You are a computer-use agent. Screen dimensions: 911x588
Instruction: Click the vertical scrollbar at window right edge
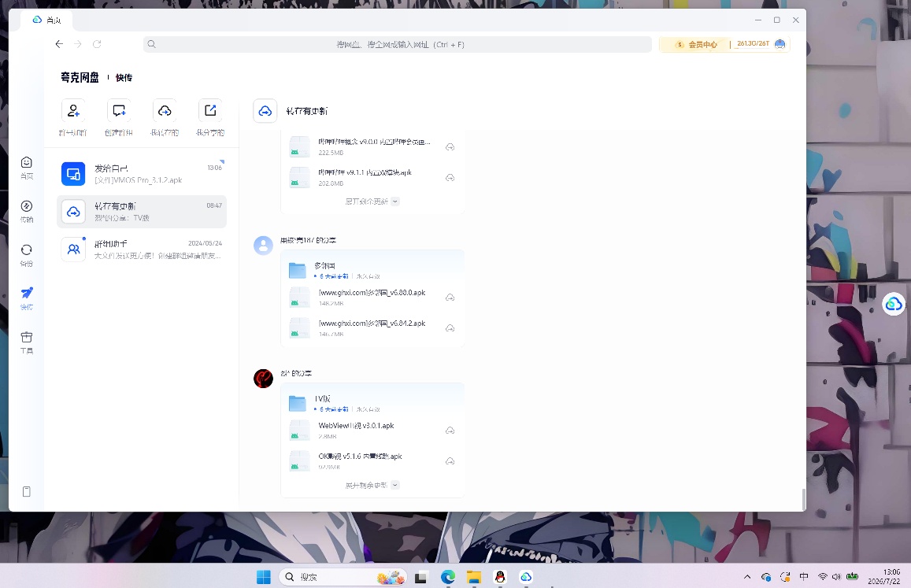804,500
